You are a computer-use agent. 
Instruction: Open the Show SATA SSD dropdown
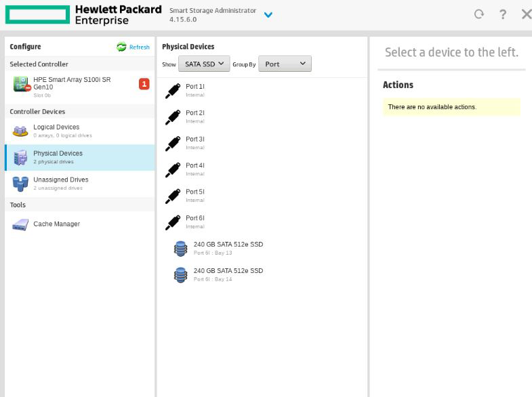click(204, 64)
